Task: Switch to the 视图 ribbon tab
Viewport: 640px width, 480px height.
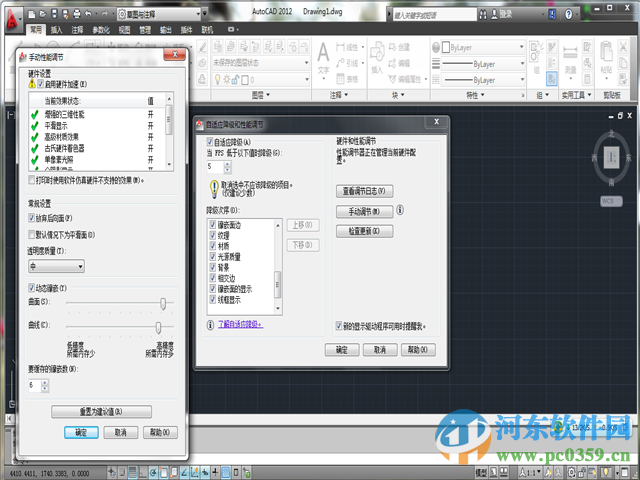Action: click(124, 30)
